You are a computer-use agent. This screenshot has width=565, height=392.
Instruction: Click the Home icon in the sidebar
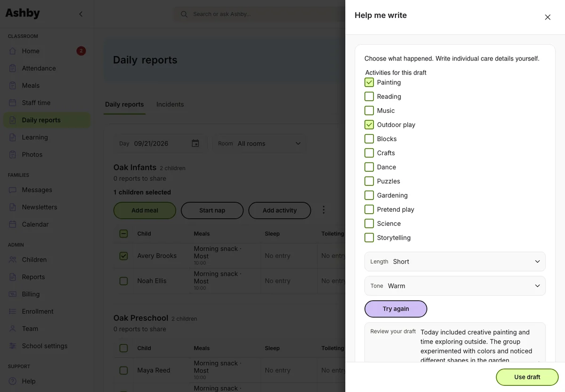pos(13,51)
